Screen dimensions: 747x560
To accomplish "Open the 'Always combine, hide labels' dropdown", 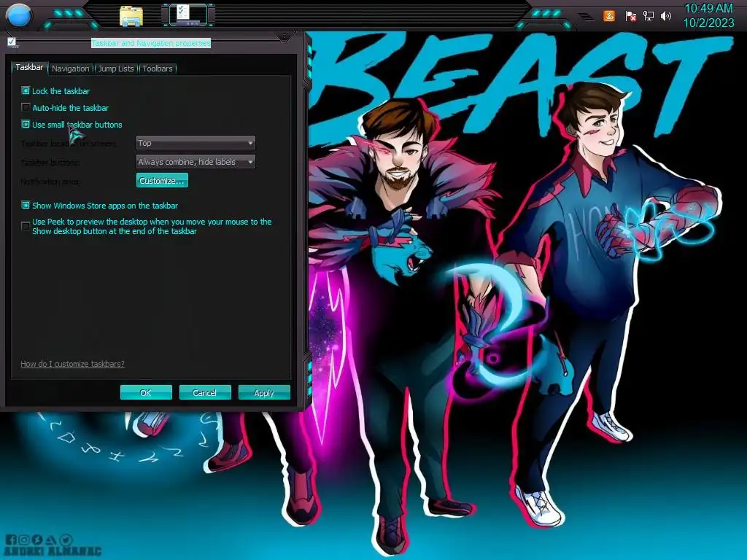I will coord(196,162).
